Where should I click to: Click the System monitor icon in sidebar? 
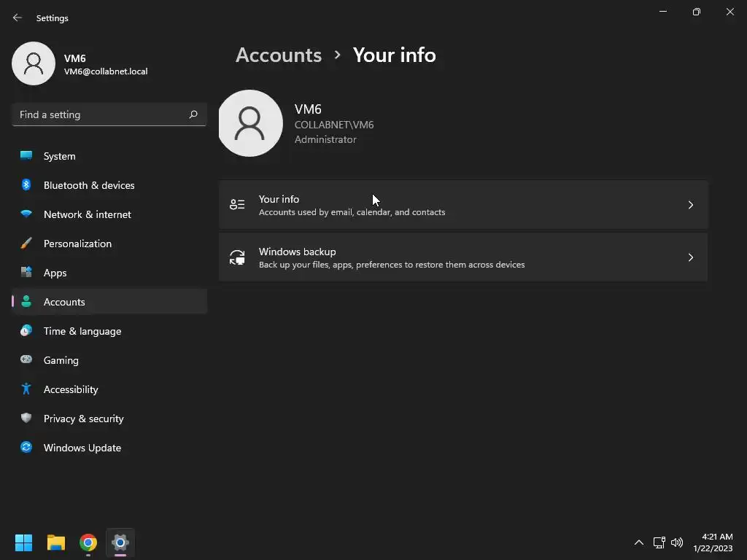tap(26, 156)
